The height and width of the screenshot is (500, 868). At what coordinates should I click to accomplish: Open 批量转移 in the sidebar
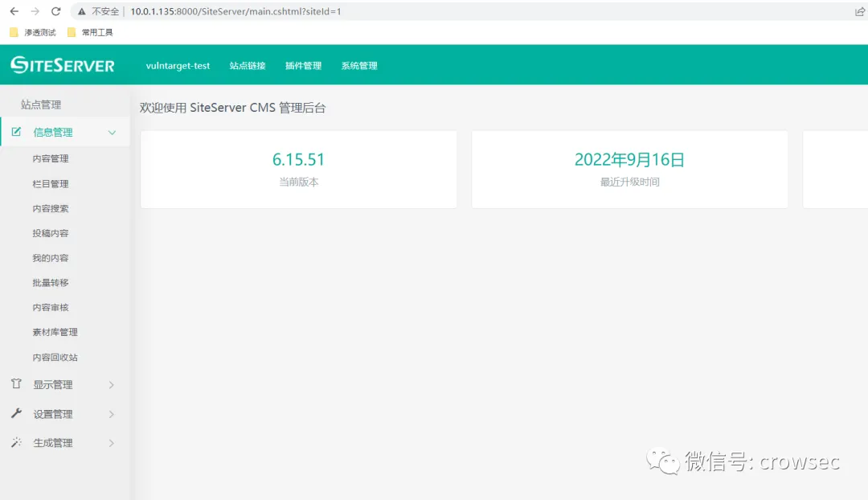click(51, 282)
